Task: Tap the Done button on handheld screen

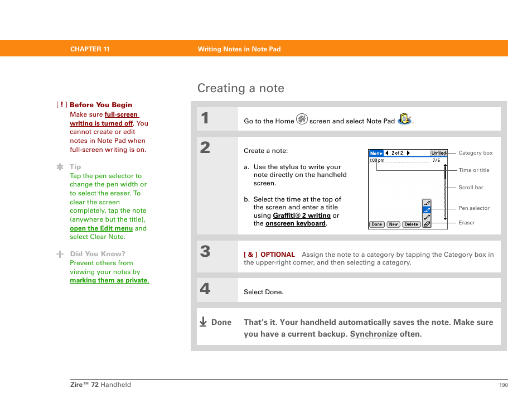Action: (376, 224)
